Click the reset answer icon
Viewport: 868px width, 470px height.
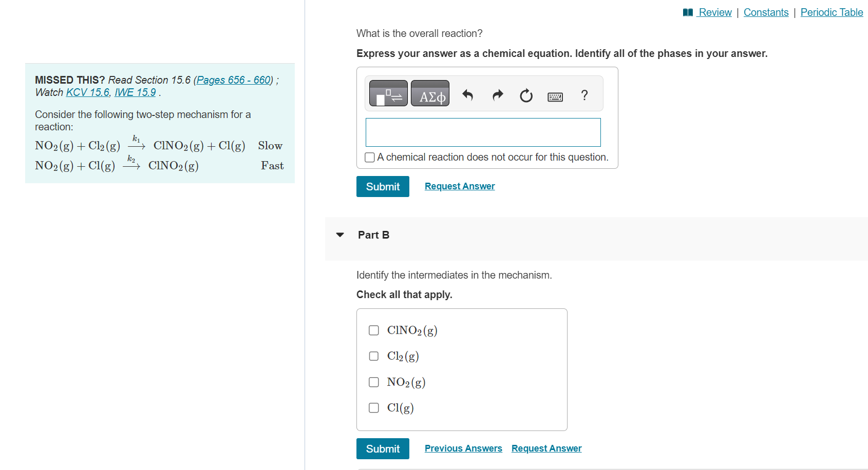[525, 95]
